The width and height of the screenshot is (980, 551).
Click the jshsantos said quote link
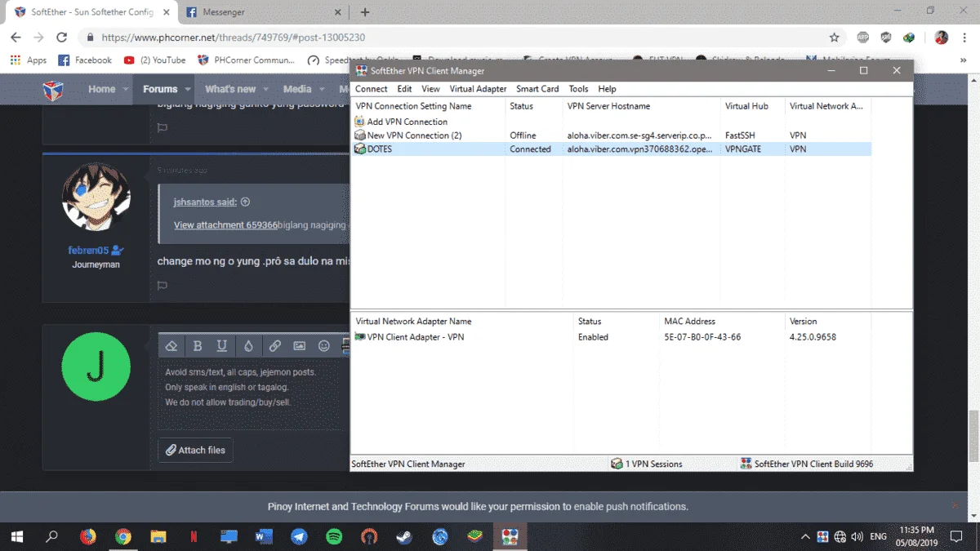(x=205, y=202)
